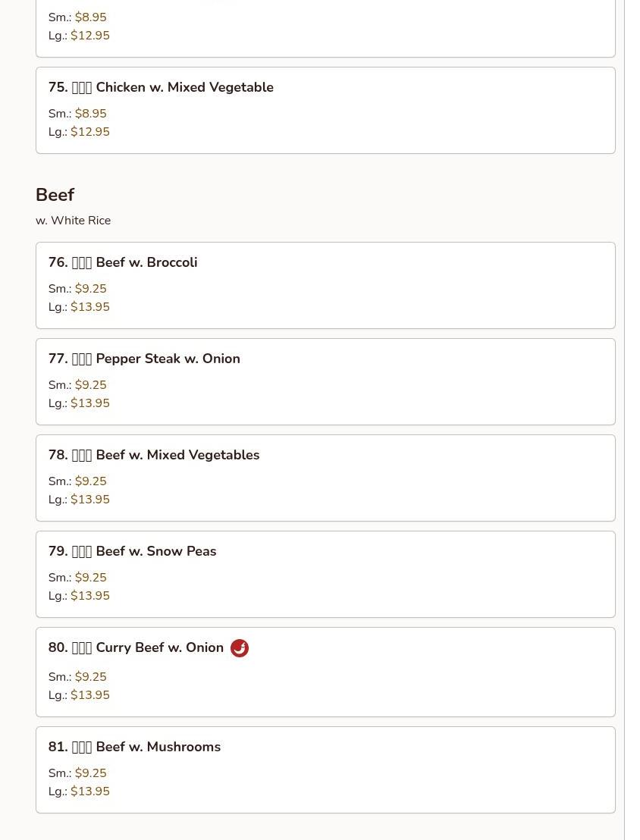This screenshot has height=840, width=640.
Task: Choose 81 Beef w. Mushrooms
Action: point(325,769)
